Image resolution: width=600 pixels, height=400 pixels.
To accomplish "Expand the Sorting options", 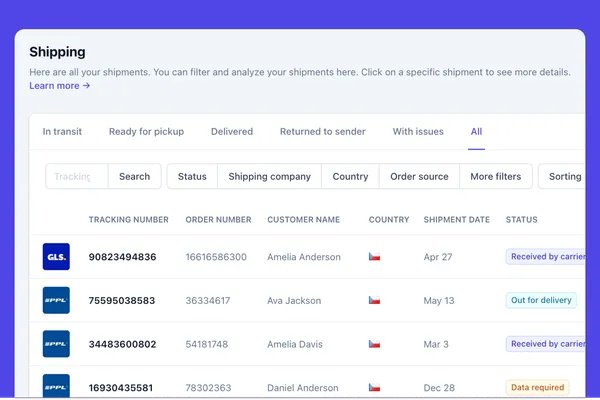I will (x=564, y=177).
